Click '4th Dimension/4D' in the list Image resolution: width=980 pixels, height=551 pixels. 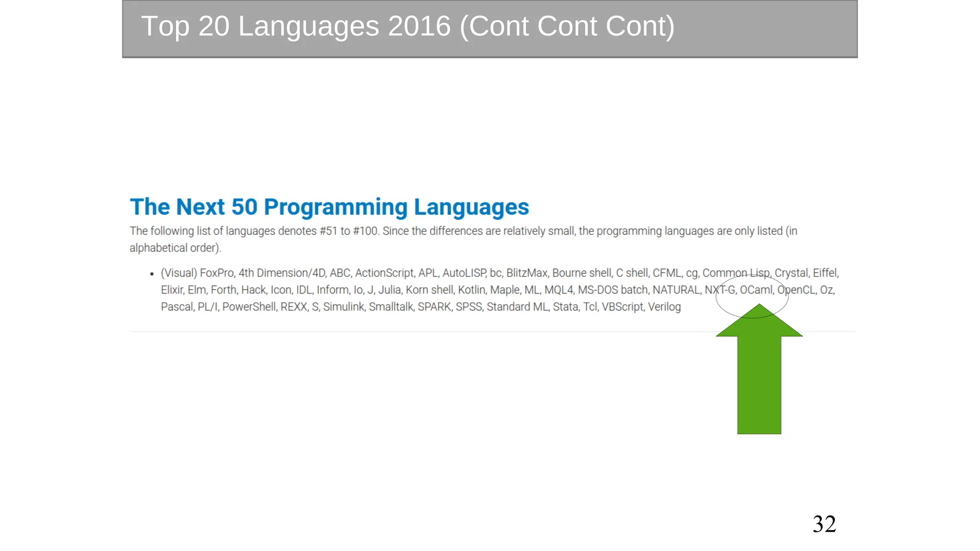click(x=282, y=273)
